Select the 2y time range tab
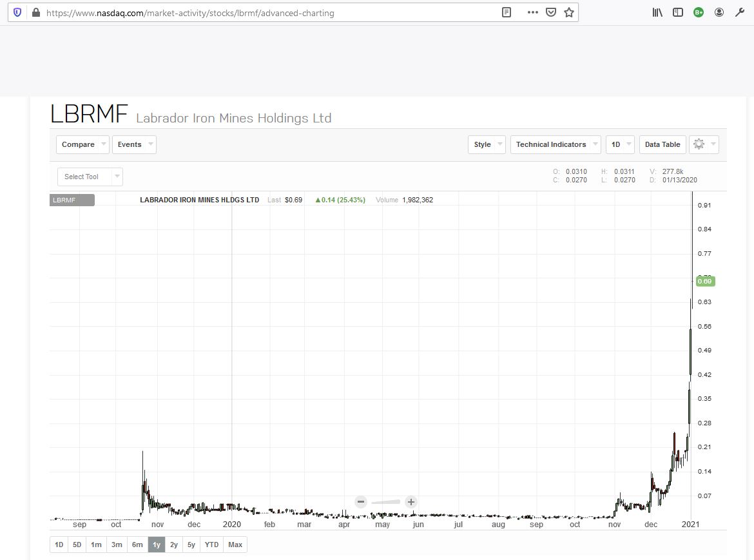Screen dimensions: 754x560 pyautogui.click(x=174, y=545)
